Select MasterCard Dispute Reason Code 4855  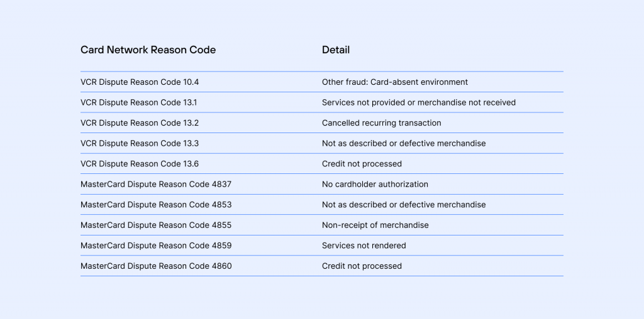pyautogui.click(x=156, y=225)
